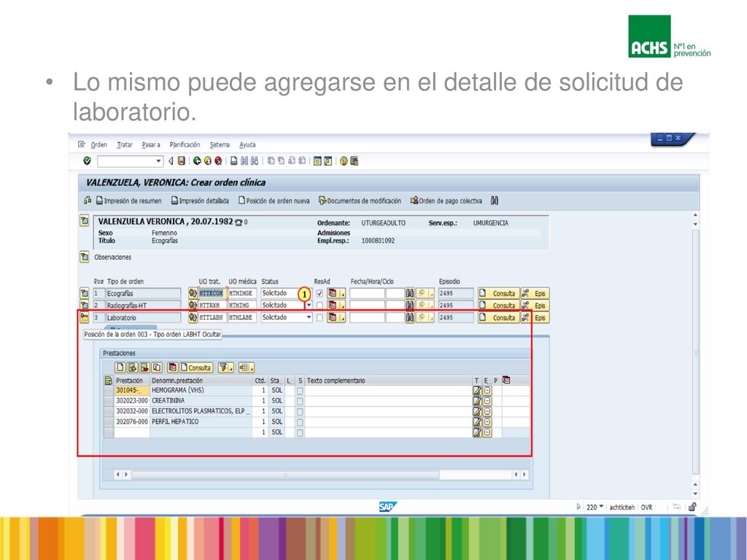Click the select-all icon left of Prestación header
Screen dimensions: 747x560
tap(108, 380)
